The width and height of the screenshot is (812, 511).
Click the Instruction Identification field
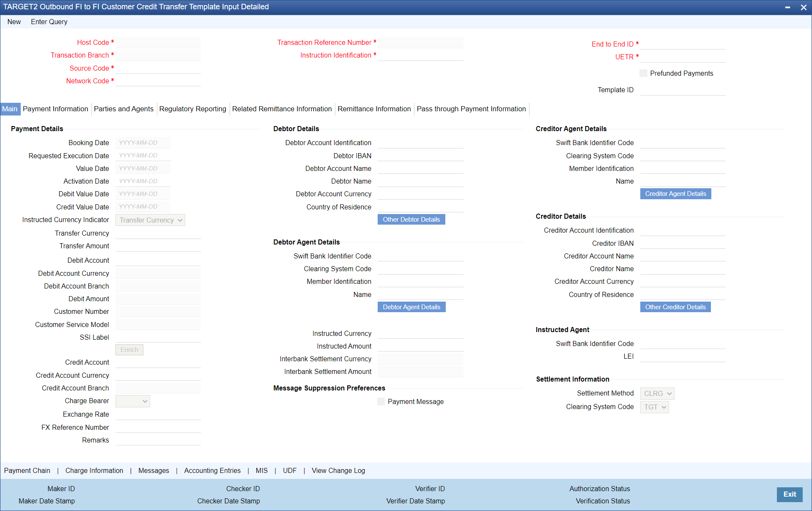420,55
